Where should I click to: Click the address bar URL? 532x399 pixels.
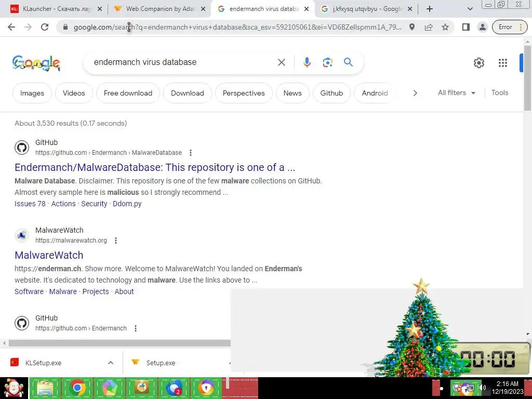(237, 27)
